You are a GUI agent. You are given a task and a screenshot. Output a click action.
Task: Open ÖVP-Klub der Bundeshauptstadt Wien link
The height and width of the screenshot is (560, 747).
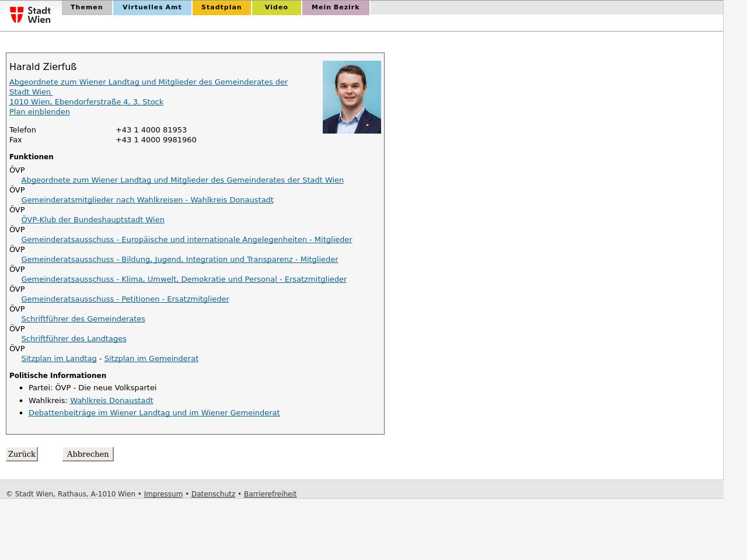(x=93, y=219)
